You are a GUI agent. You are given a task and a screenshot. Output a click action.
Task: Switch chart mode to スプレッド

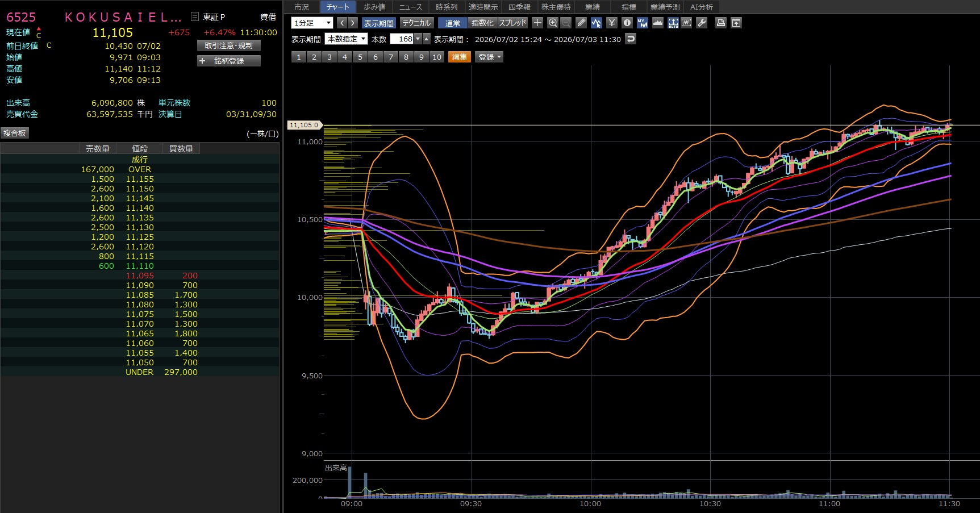tap(513, 23)
